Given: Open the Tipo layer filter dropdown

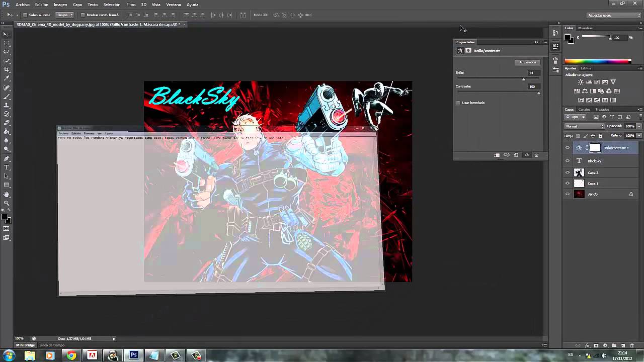Looking at the screenshot, I should point(575,117).
